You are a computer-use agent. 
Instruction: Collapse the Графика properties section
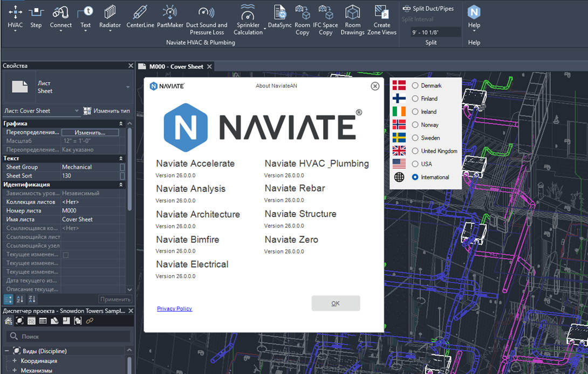pos(121,124)
